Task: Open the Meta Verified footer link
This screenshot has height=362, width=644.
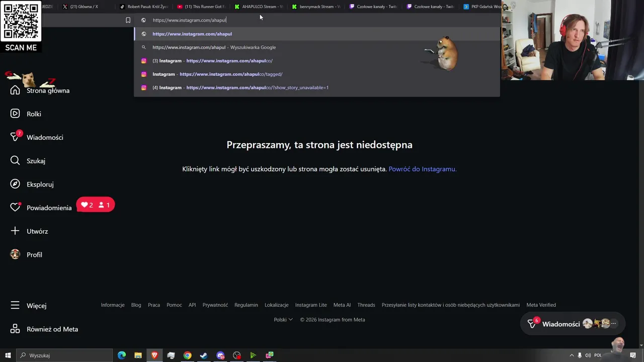Action: tap(541, 305)
